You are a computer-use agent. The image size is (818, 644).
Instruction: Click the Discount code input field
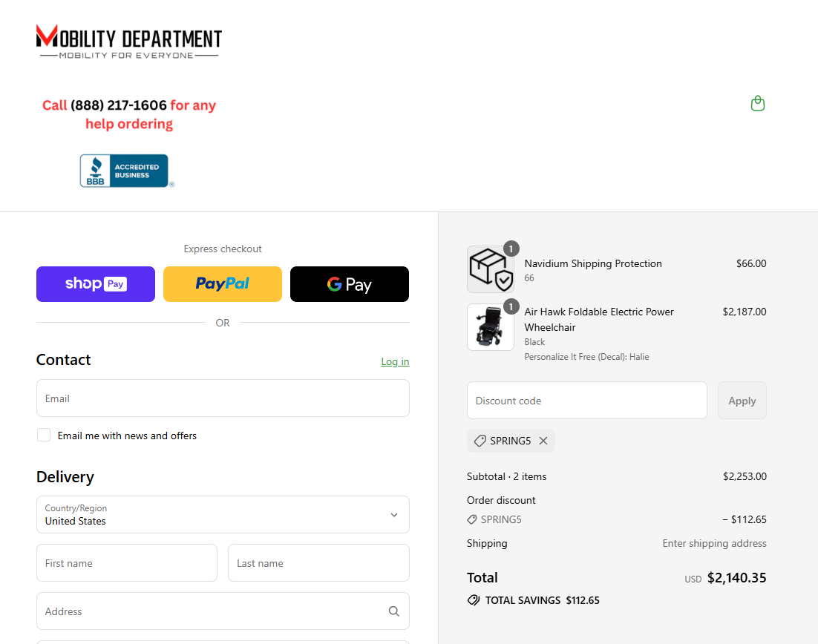(x=587, y=401)
